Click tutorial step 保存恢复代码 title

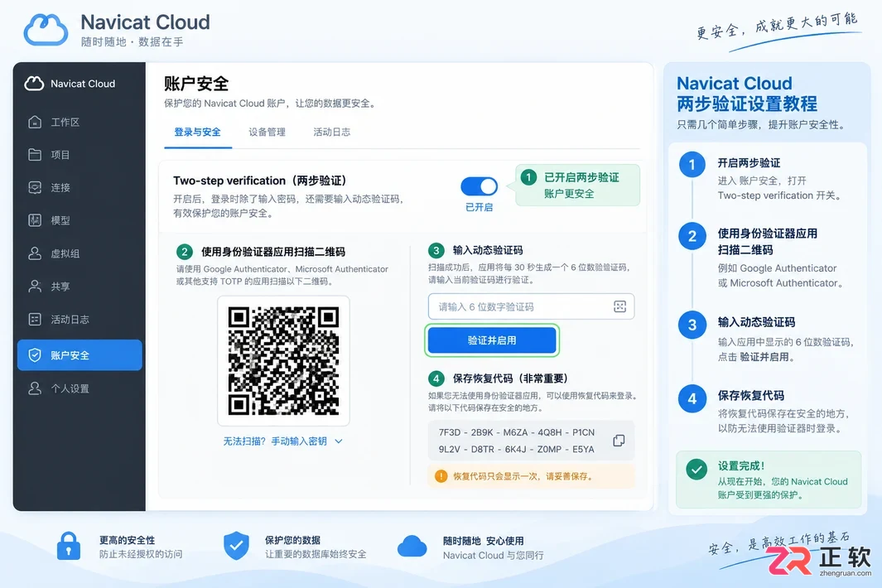(751, 396)
